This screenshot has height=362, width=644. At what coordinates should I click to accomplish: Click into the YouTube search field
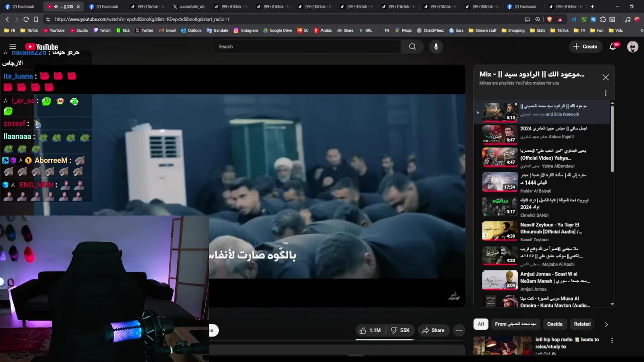click(x=307, y=47)
